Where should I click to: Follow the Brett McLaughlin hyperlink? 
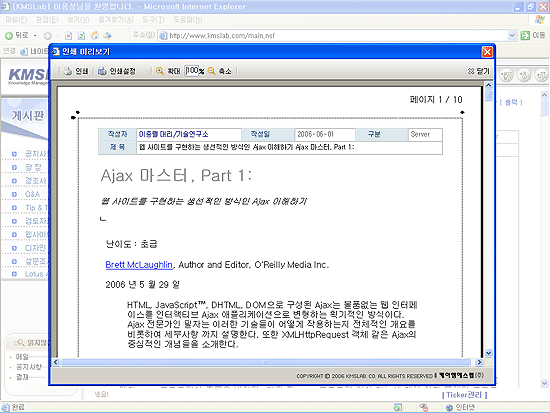click(x=139, y=265)
